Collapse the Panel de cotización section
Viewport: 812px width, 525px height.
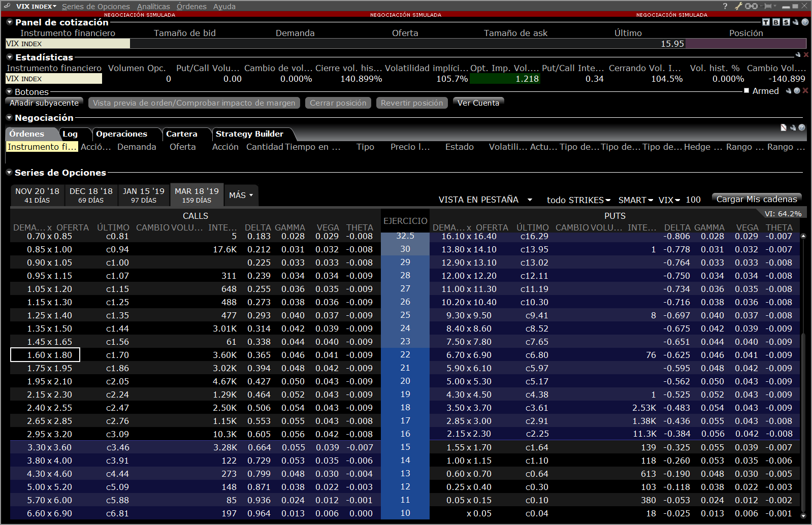pos(10,22)
